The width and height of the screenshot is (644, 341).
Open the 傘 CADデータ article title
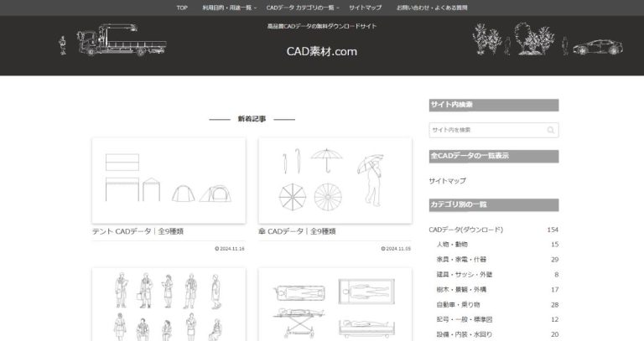(x=299, y=231)
